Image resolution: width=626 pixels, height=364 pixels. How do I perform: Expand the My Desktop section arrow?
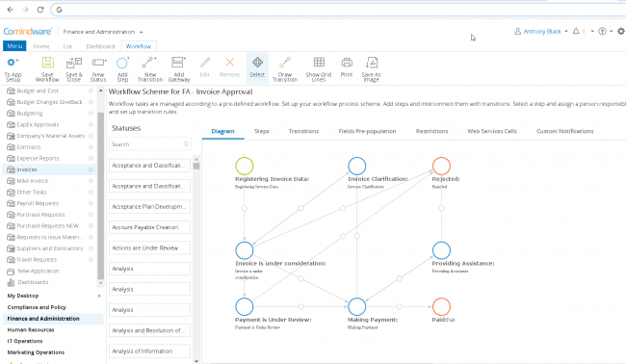99,296
